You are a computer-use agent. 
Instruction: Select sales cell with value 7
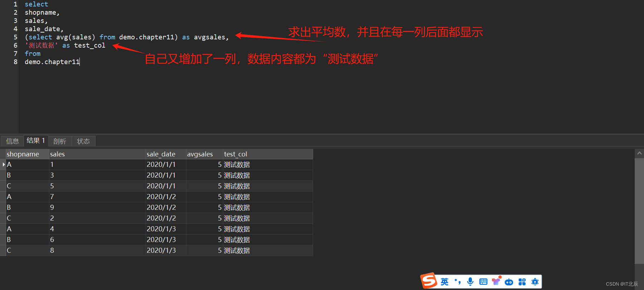point(97,197)
